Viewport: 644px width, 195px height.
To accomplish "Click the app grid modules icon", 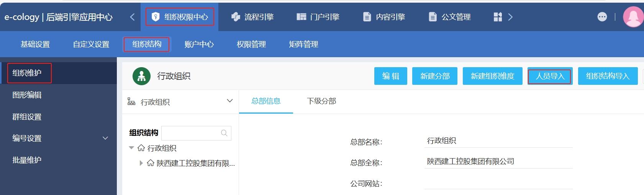I will pos(497,17).
